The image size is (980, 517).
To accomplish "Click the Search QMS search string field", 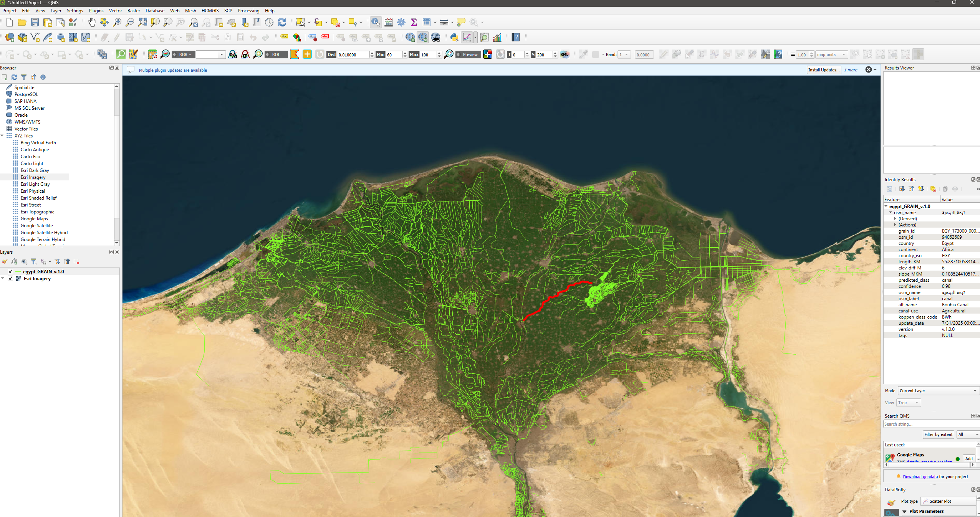I will [x=931, y=424].
